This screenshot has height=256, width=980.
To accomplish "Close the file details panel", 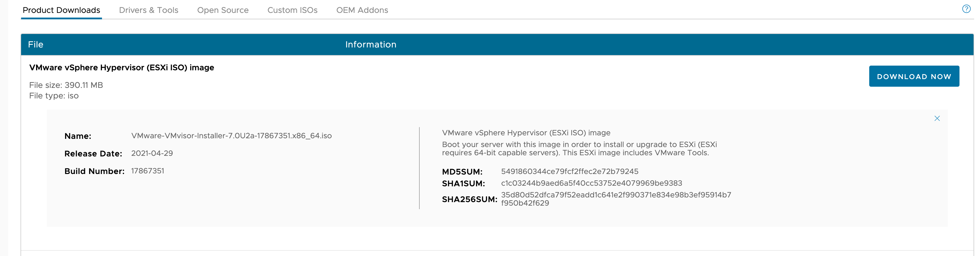I will coord(937,118).
